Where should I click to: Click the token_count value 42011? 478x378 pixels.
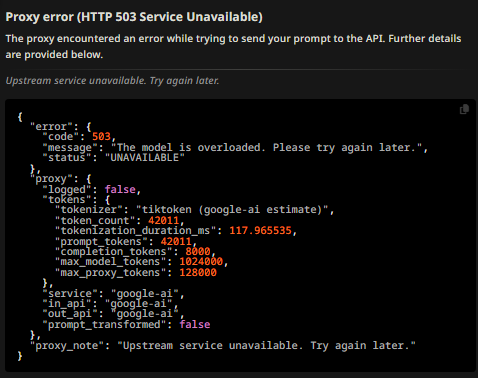tap(163, 220)
